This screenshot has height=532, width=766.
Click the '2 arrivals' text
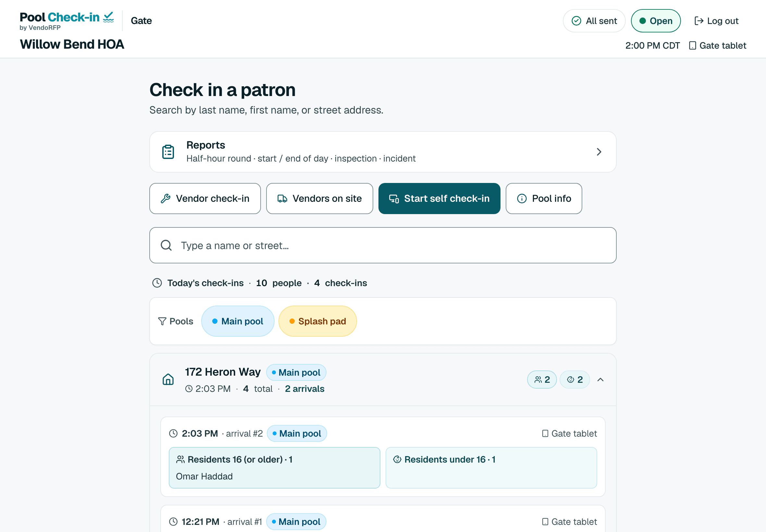[x=304, y=389]
